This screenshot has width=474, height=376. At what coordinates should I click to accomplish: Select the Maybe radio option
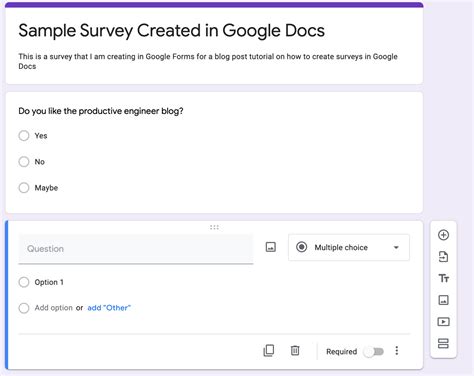(x=24, y=188)
